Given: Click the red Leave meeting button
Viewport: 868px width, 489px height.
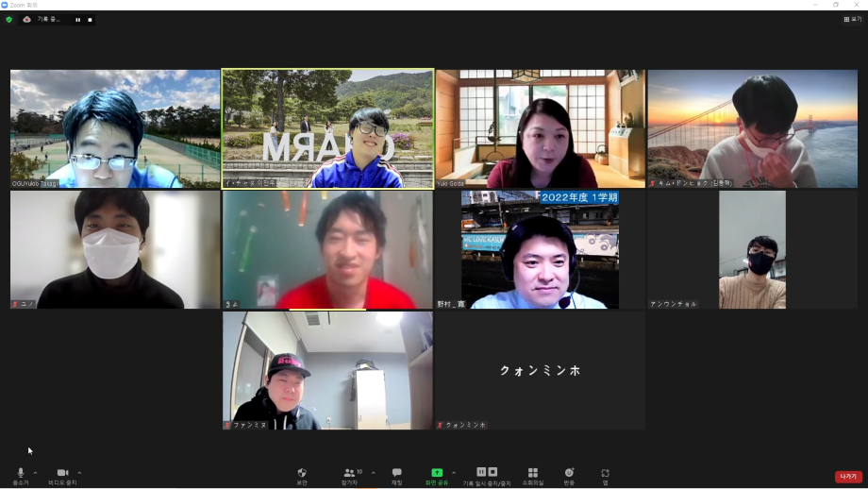Looking at the screenshot, I should pos(847,477).
